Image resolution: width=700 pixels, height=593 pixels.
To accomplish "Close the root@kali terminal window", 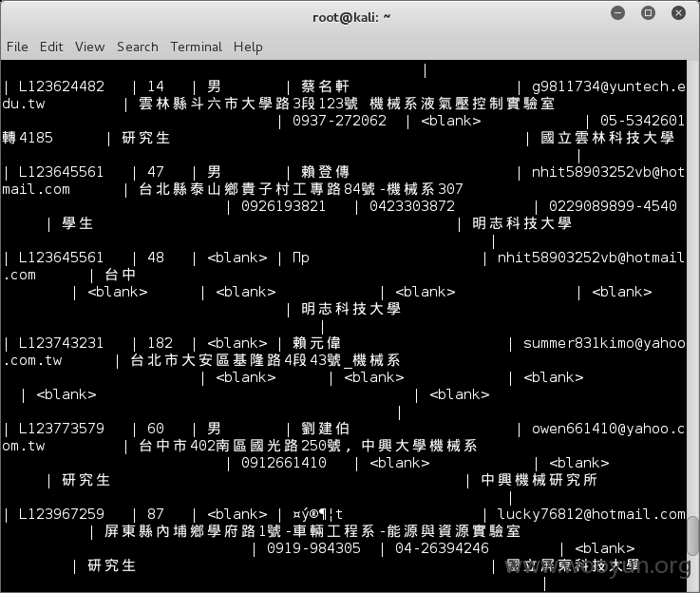I will click(x=678, y=13).
